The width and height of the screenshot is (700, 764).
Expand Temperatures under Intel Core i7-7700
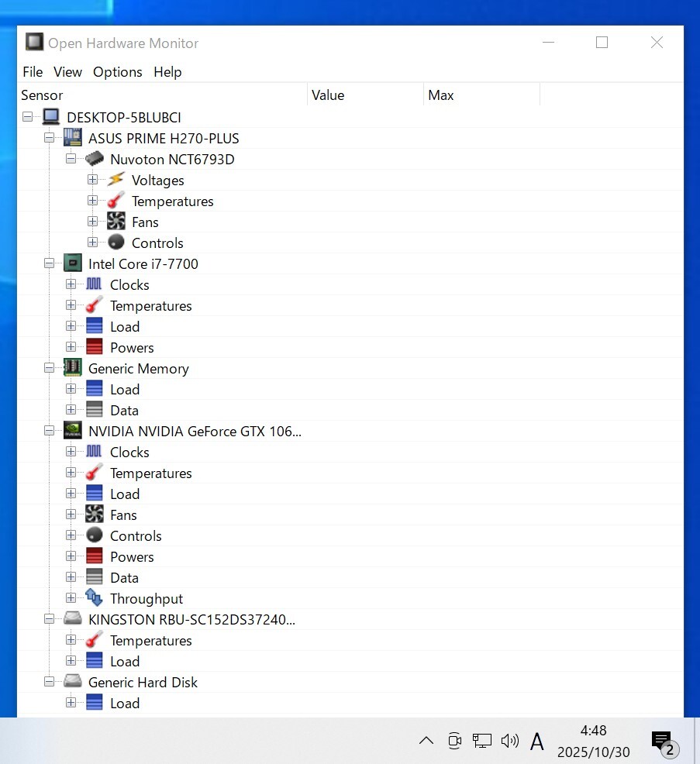click(x=71, y=305)
